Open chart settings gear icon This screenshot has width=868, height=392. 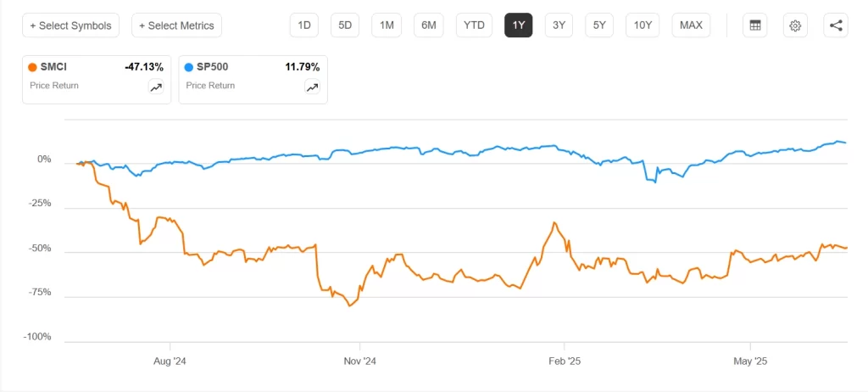point(795,25)
